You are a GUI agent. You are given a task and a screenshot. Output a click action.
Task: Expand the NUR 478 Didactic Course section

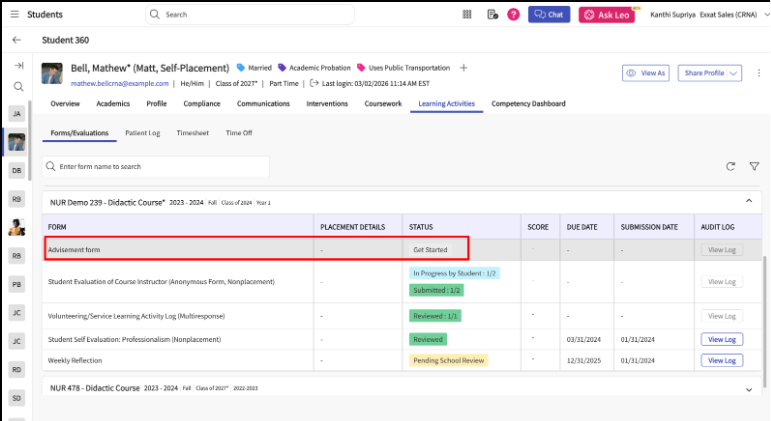click(x=749, y=390)
